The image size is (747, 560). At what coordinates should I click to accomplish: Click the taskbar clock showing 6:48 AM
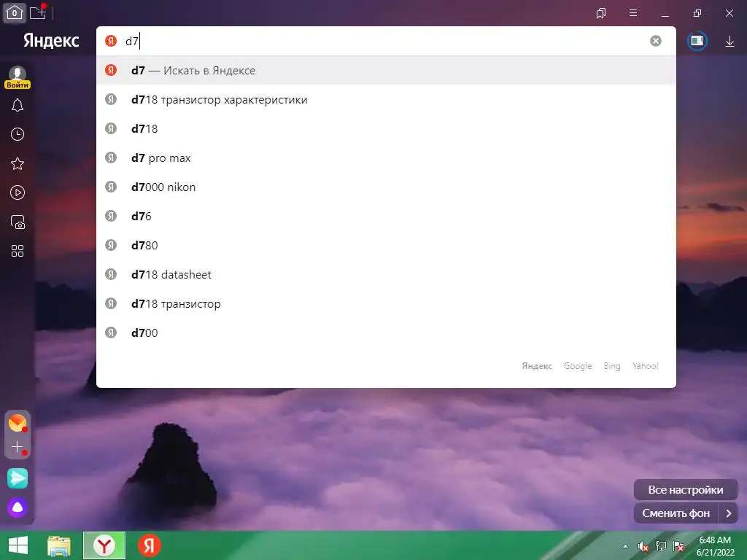[x=715, y=546]
